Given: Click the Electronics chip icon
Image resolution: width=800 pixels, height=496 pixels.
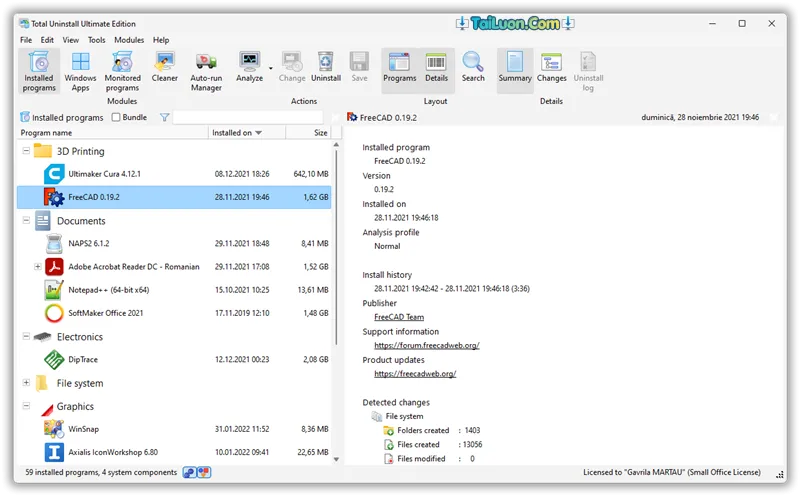Looking at the screenshot, I should tap(42, 336).
